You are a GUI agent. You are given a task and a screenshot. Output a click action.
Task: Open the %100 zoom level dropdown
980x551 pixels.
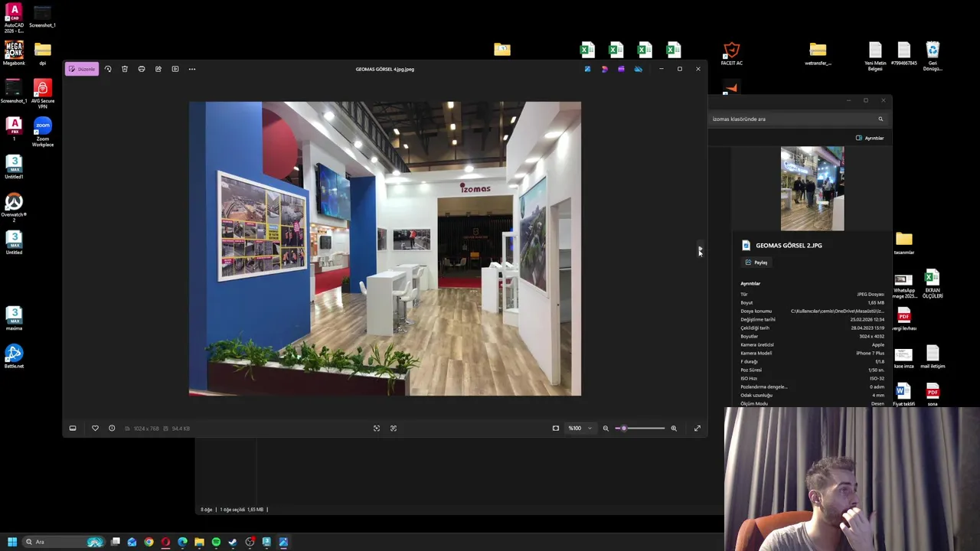[x=579, y=429]
